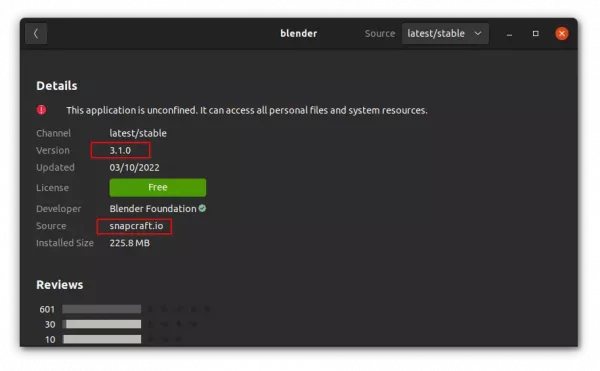Go back using the header arrow button
This screenshot has height=371, width=600.
(36, 34)
